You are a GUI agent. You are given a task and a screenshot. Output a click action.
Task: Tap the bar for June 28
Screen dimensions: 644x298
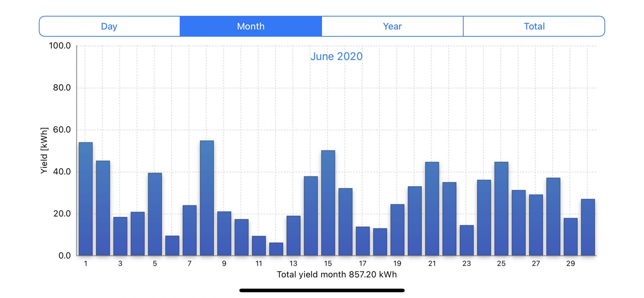[x=553, y=217]
